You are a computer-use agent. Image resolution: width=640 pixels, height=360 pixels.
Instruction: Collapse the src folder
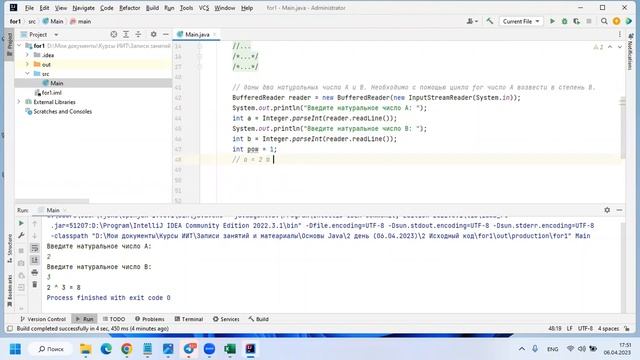(27, 74)
